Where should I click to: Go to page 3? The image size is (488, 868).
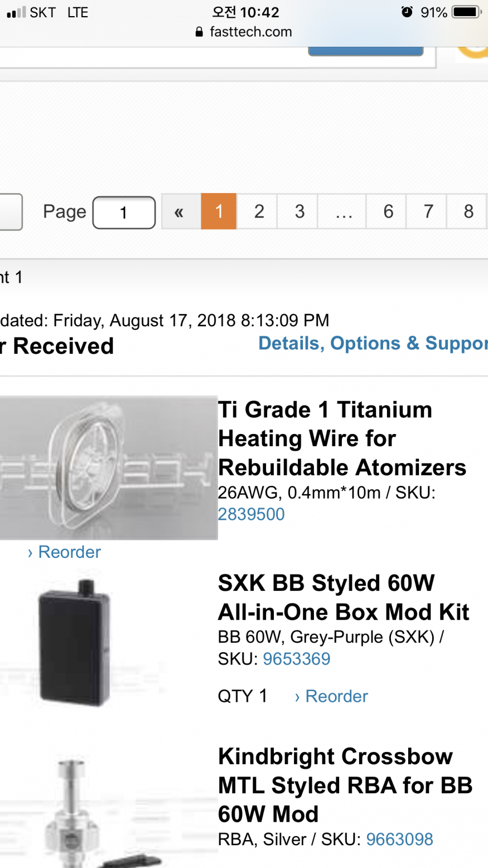(x=299, y=211)
